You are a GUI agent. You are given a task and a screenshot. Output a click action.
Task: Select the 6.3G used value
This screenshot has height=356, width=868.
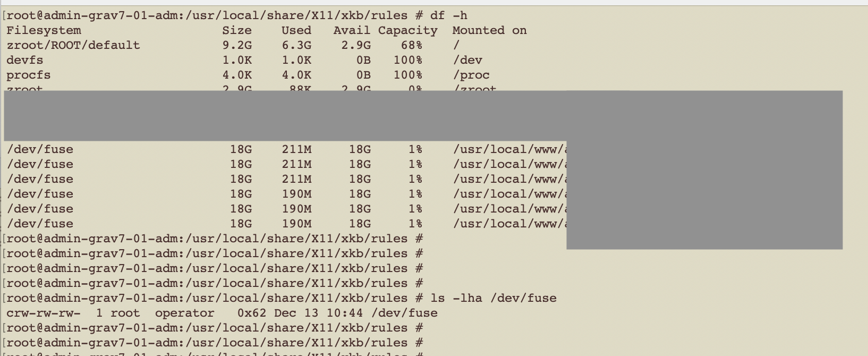(296, 45)
